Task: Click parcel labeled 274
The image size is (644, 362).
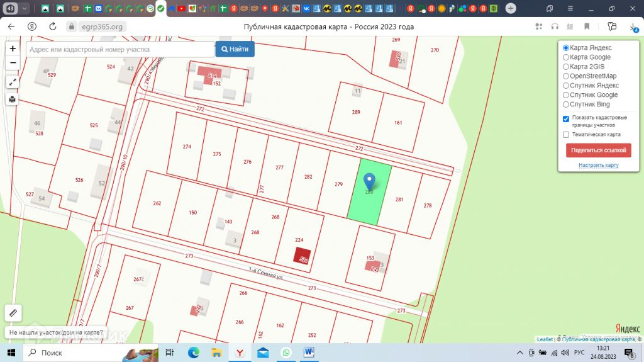Action: point(187,147)
